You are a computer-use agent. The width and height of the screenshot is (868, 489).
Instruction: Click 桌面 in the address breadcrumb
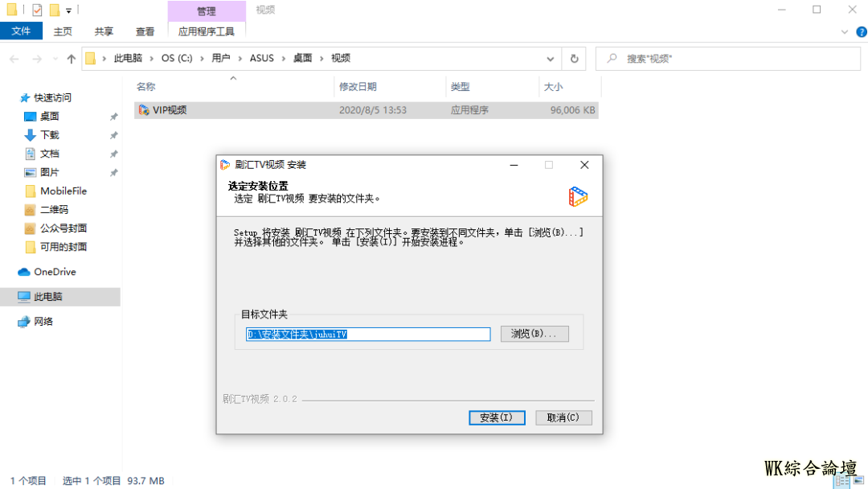point(302,58)
